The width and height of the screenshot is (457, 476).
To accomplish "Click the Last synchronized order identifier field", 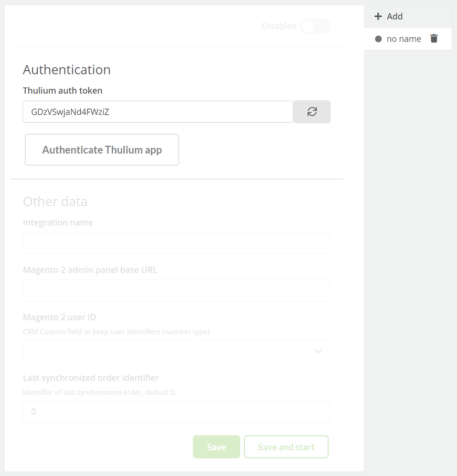I will click(176, 412).
